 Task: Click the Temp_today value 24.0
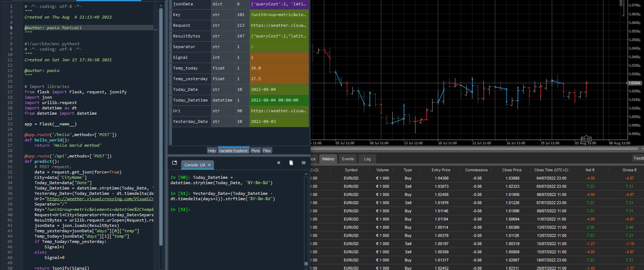click(256, 68)
